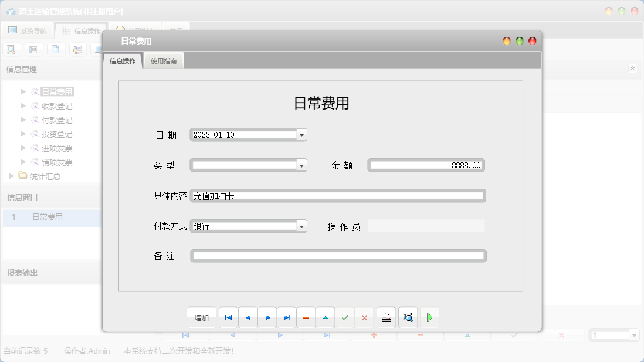Jump to first record with the |◄ icon

pyautogui.click(x=228, y=317)
